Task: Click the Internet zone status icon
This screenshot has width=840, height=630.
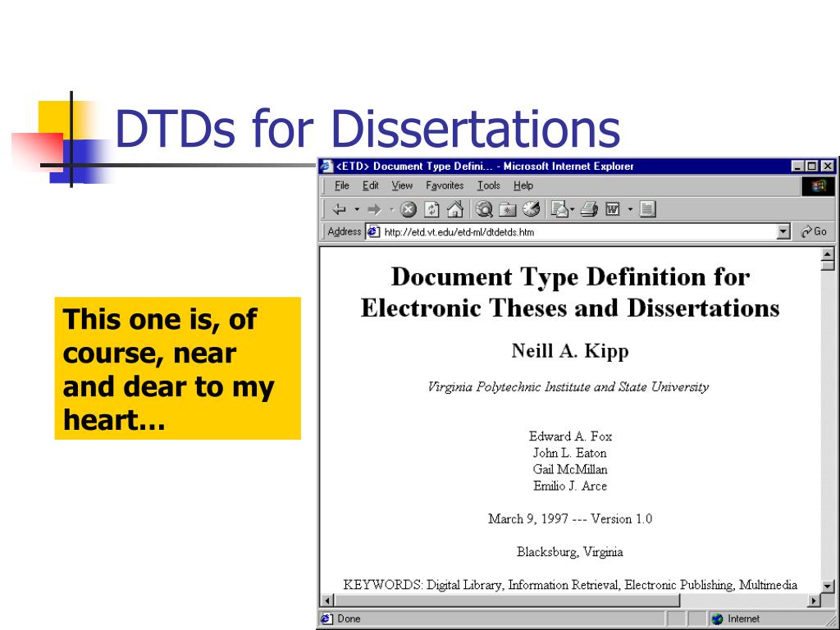Action: coord(718,619)
